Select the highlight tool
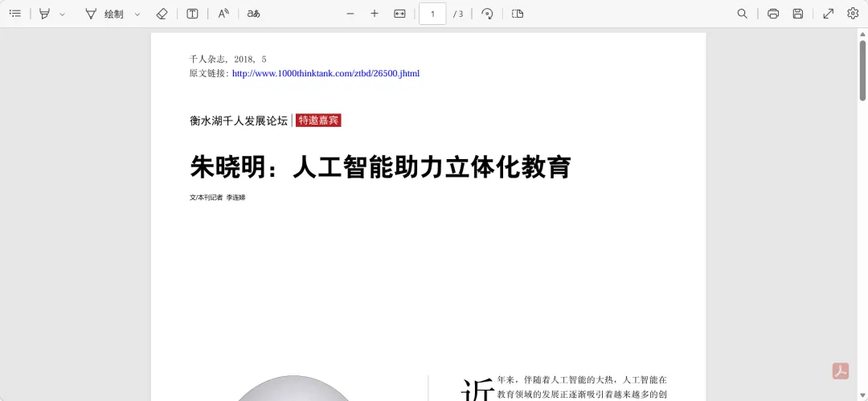 [x=44, y=14]
